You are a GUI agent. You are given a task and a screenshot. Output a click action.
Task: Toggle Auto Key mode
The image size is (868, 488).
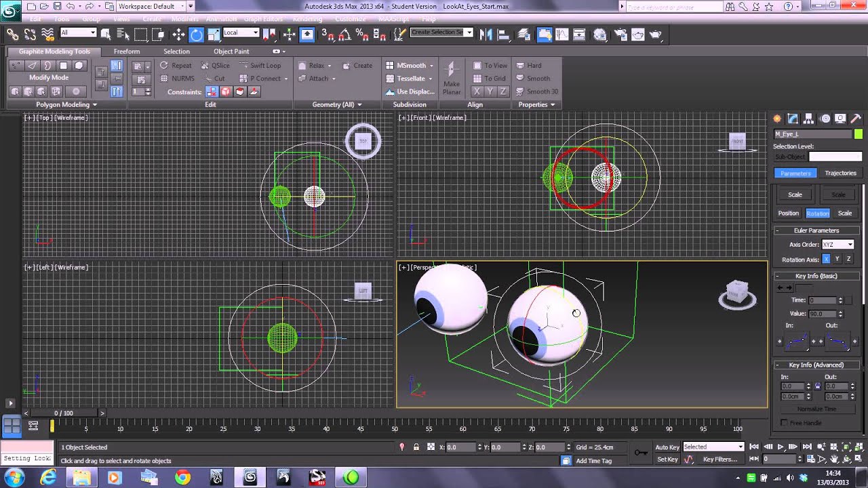[667, 447]
